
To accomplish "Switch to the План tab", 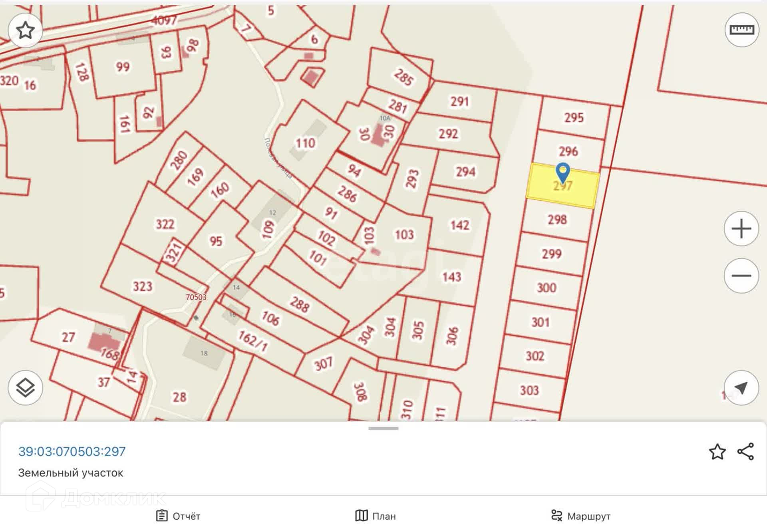I will [x=376, y=516].
